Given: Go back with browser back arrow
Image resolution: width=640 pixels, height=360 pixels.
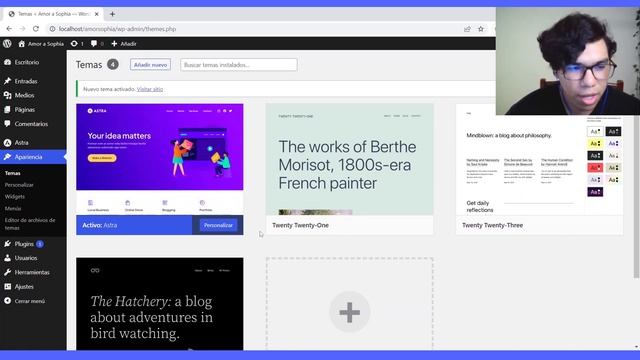Looking at the screenshot, I should 9,29.
